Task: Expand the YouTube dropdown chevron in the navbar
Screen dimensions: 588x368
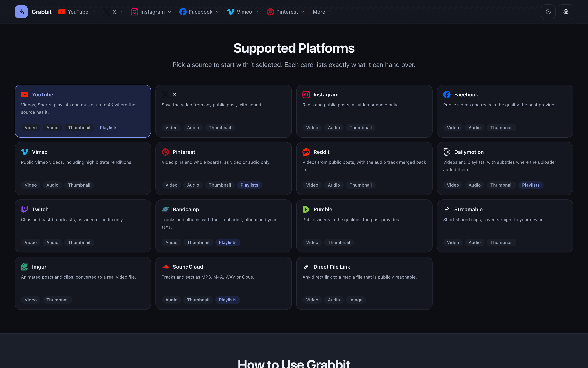Action: point(93,12)
